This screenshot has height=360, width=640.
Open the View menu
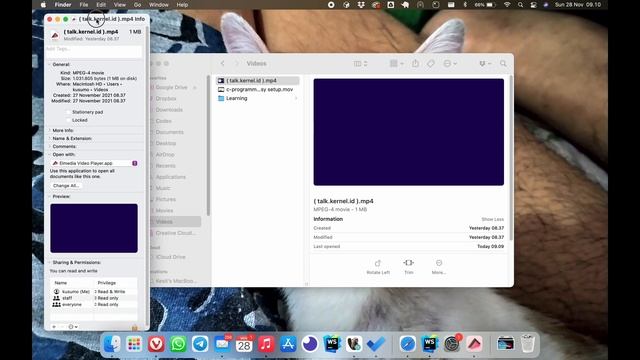coord(120,5)
